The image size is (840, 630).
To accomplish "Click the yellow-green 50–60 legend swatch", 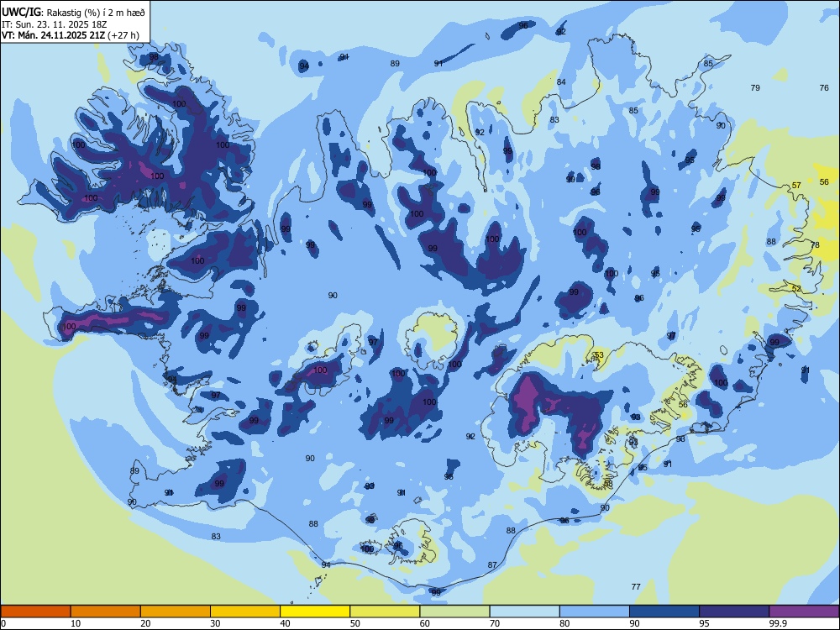I will [385, 612].
